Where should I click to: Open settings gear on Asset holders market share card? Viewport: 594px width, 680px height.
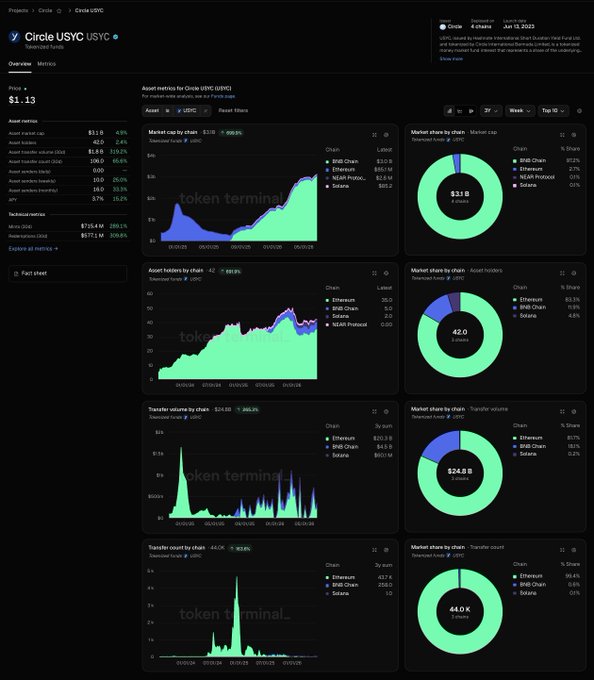pos(574,273)
